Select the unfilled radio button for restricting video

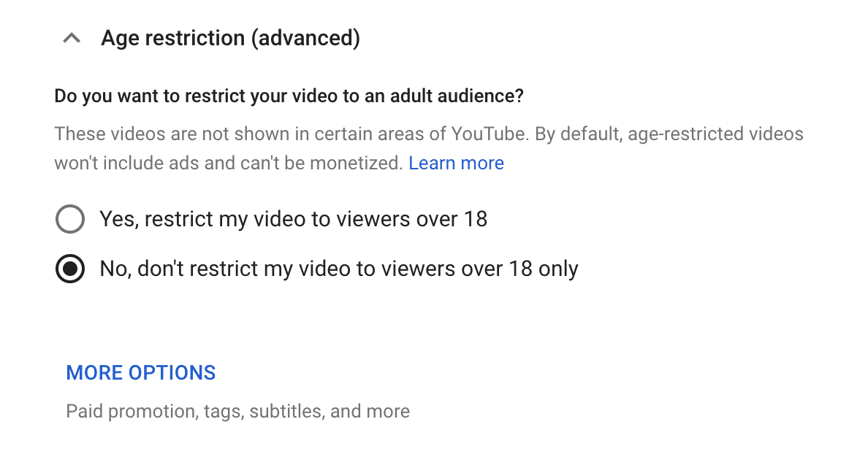(70, 218)
